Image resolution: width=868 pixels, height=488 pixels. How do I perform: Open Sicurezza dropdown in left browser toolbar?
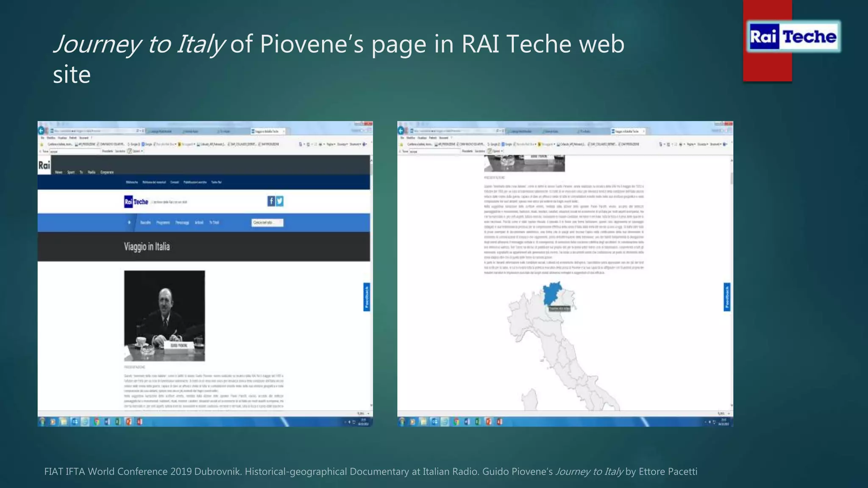pos(342,144)
